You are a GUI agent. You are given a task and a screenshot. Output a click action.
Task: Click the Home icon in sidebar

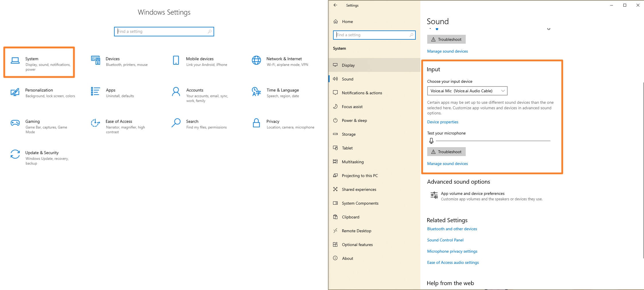336,22
